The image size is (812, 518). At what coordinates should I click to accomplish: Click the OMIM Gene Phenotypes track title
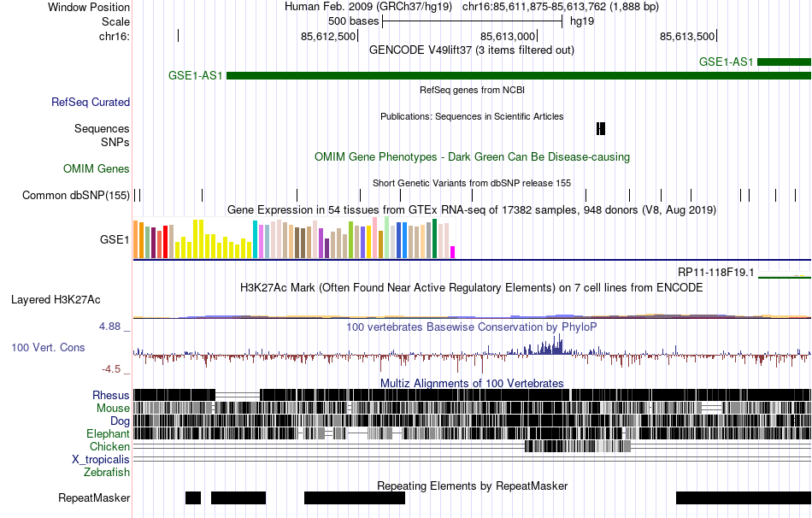pyautogui.click(x=473, y=157)
